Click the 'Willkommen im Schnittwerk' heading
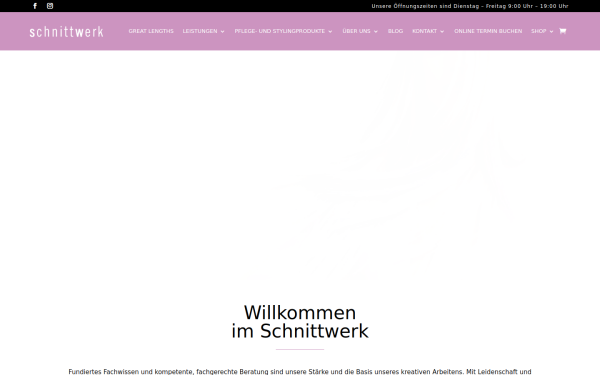 [x=300, y=322]
